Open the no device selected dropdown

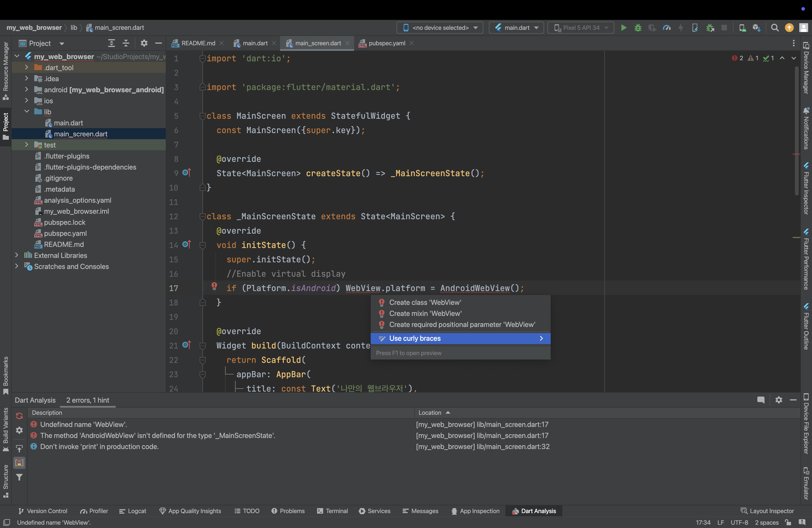[x=440, y=28]
